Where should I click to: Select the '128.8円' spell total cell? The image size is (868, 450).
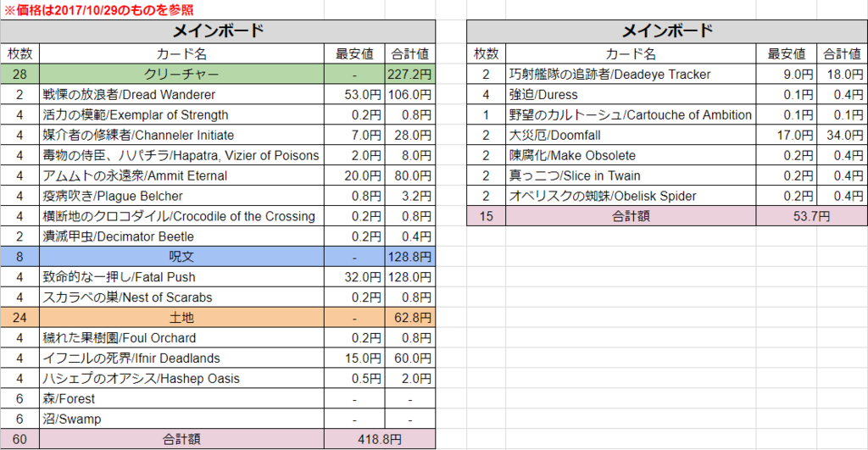click(x=410, y=257)
